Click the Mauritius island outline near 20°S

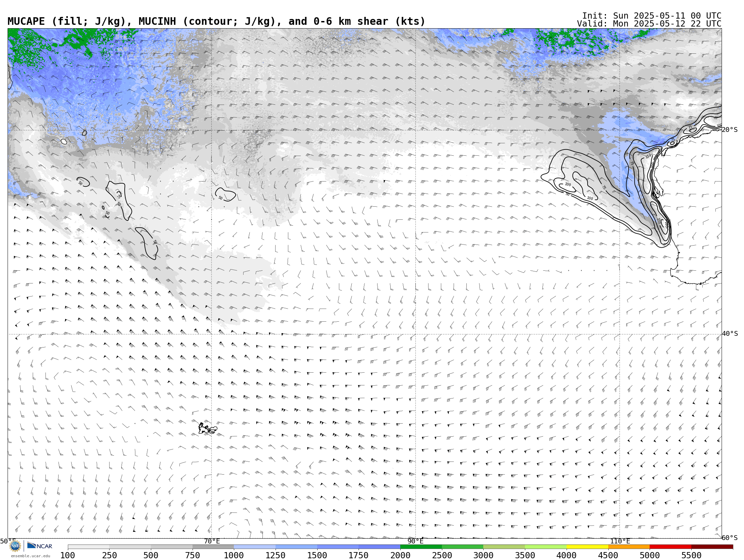84,133
